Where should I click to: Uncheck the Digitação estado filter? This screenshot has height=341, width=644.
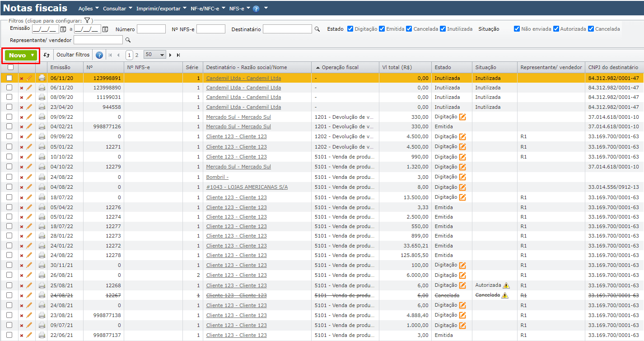tap(350, 29)
